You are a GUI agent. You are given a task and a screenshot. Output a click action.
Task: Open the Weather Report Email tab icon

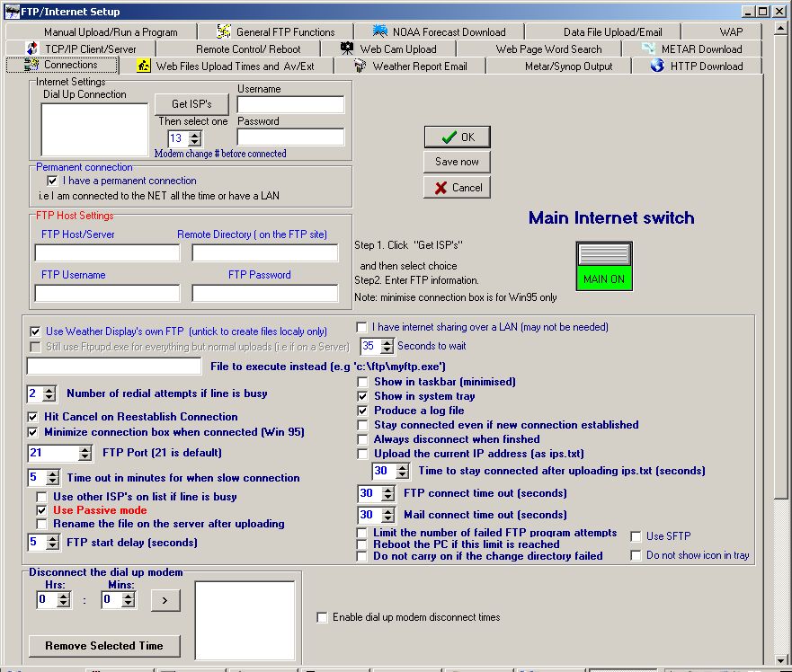coord(360,66)
